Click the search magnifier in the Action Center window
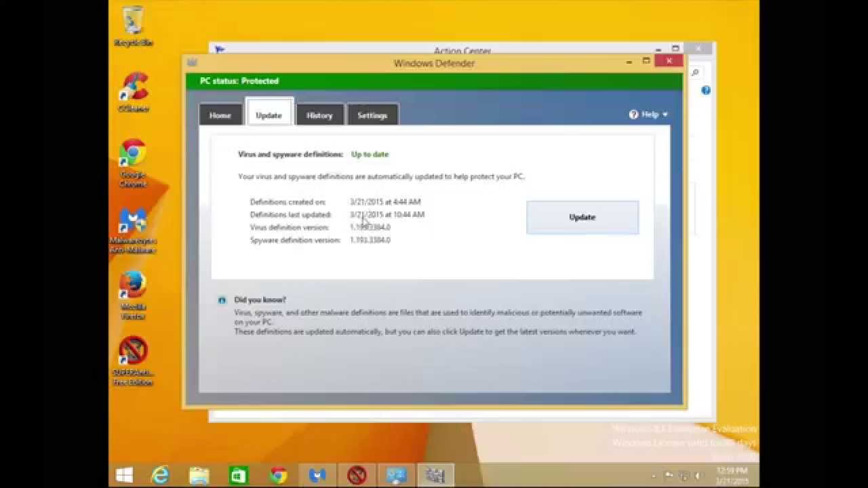Screen dimensions: 868x488 point(695,73)
